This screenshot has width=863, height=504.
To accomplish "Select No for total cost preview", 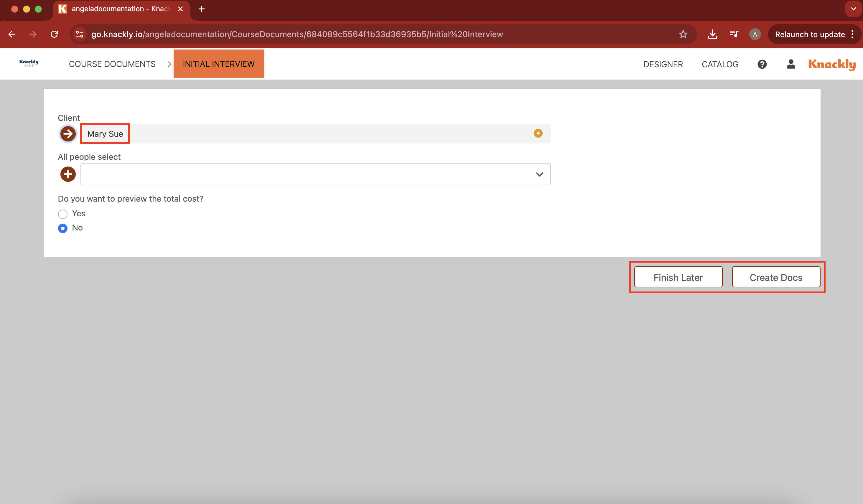I will point(63,228).
